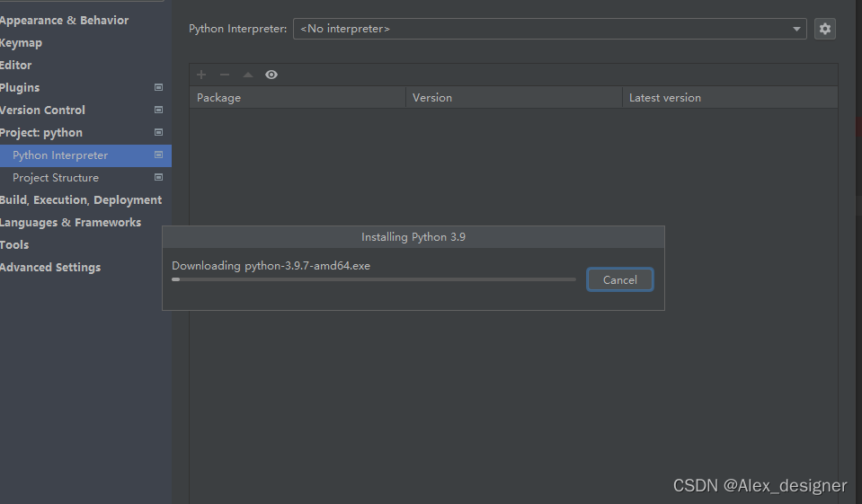Select Advanced Settings
Screen dimensions: 862x504
[x=50, y=268]
